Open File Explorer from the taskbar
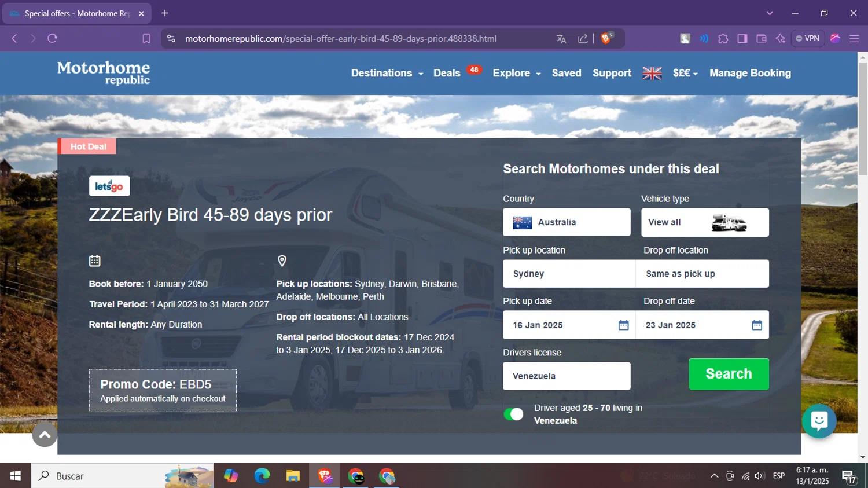 (293, 476)
